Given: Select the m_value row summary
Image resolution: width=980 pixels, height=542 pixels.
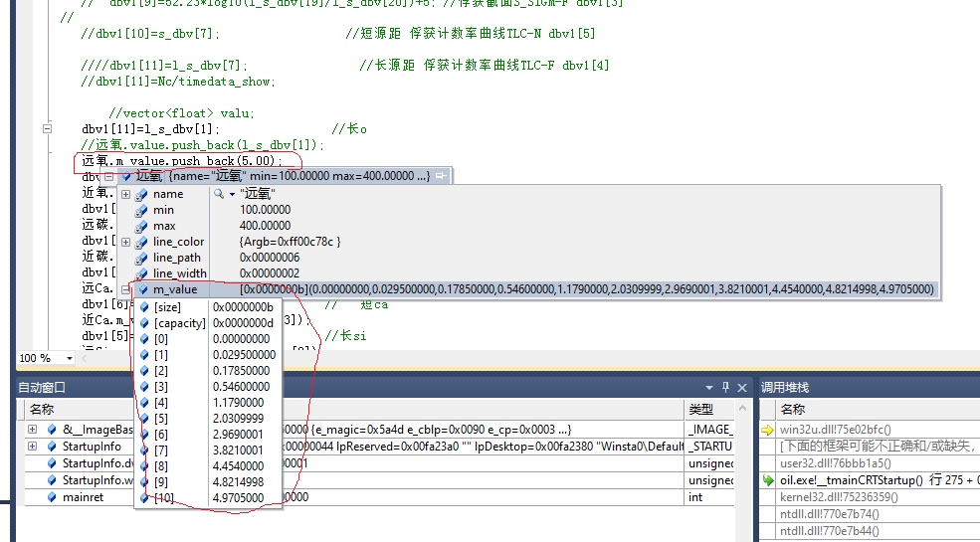Looking at the screenshot, I should click(x=587, y=289).
